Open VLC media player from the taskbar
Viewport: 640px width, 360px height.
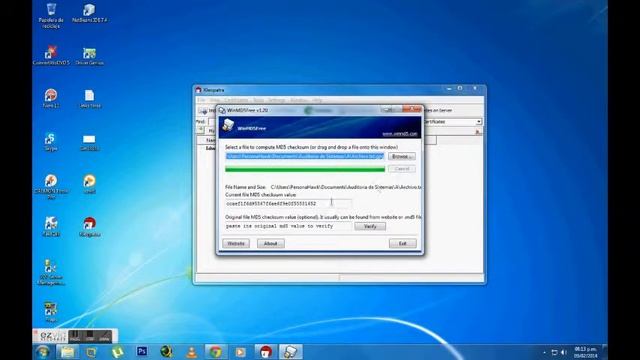coord(191,352)
